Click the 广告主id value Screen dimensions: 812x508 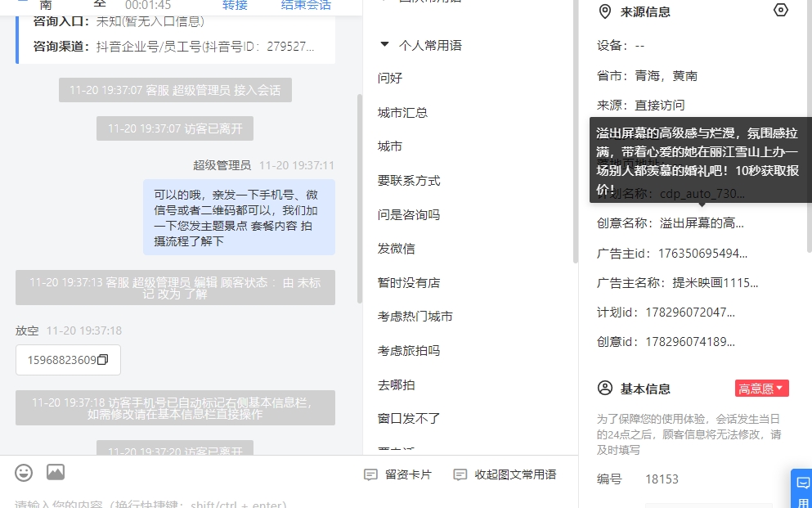(x=702, y=254)
